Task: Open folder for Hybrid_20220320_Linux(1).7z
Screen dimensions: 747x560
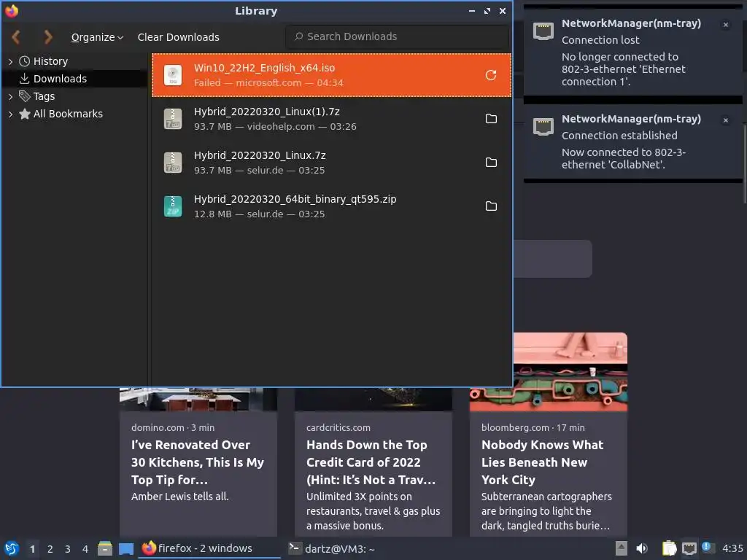Action: point(491,119)
